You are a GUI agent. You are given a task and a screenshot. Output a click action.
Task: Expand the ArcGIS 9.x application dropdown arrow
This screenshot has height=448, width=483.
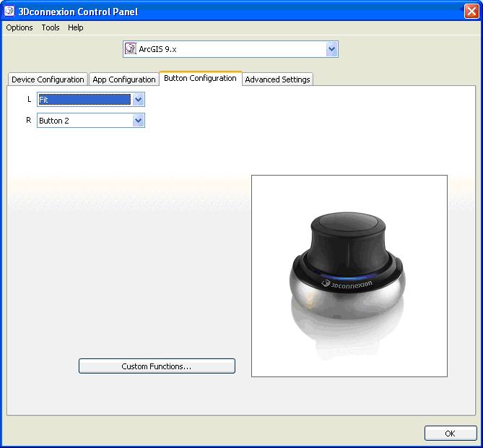tap(331, 49)
